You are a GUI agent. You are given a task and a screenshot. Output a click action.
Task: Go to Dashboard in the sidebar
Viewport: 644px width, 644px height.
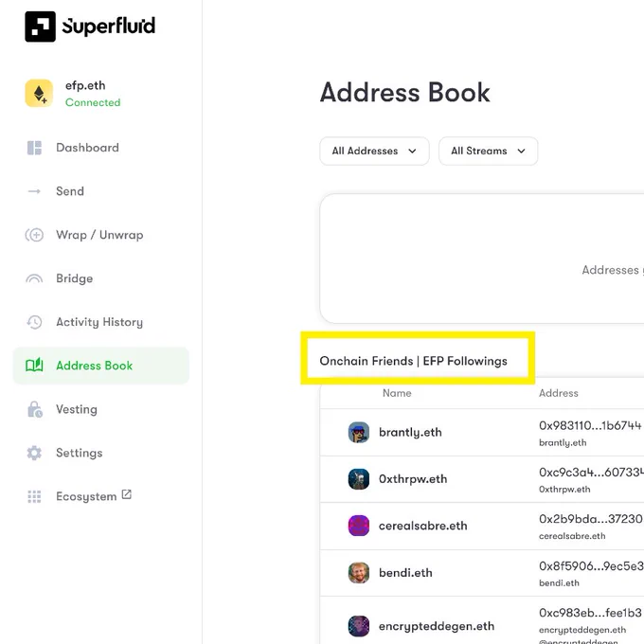click(x=87, y=148)
